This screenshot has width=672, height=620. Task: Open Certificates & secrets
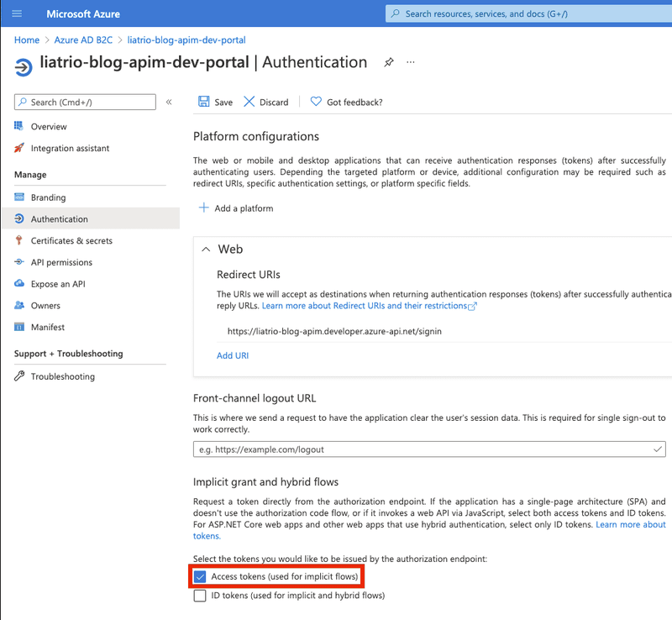pyautogui.click(x=71, y=240)
